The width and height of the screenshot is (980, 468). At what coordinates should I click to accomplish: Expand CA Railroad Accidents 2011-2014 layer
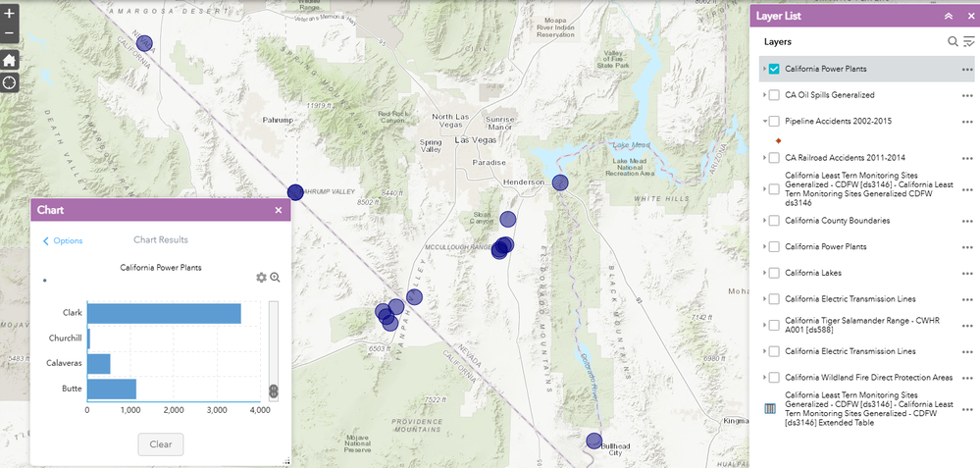coord(764,158)
